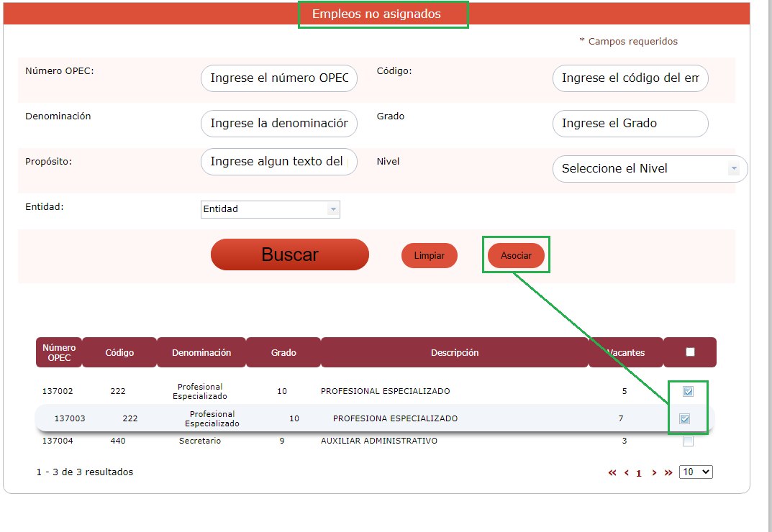772x532 pixels.
Task: Go to previous results page arrow
Action: click(627, 473)
